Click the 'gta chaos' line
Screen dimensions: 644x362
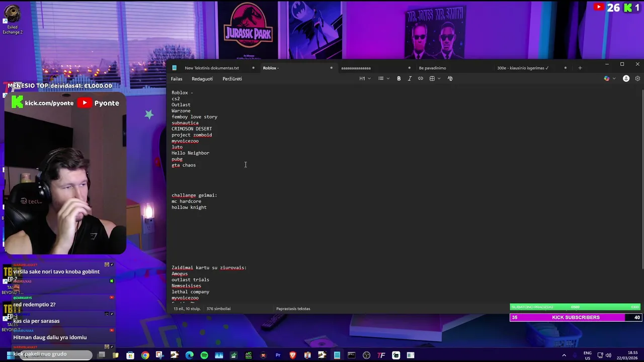coord(184,165)
